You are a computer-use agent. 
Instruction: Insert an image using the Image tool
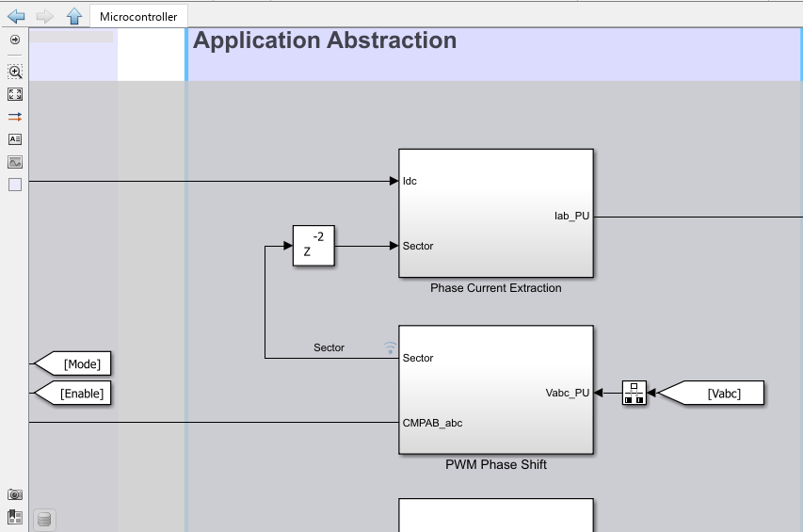pos(14,162)
